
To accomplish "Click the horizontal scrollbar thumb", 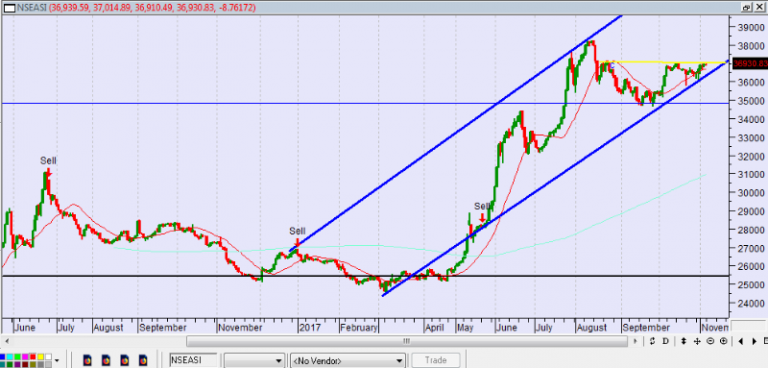I will (x=407, y=341).
